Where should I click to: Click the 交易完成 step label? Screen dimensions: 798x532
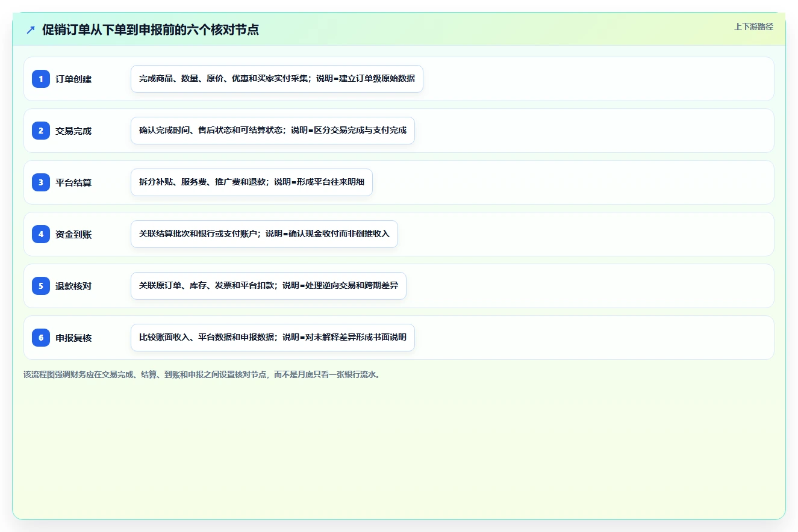(73, 131)
